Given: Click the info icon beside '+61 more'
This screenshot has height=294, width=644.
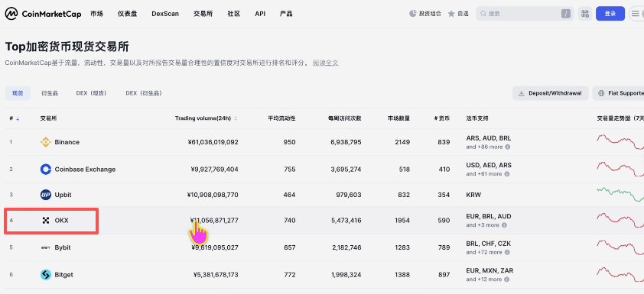Looking at the screenshot, I should [x=507, y=174].
